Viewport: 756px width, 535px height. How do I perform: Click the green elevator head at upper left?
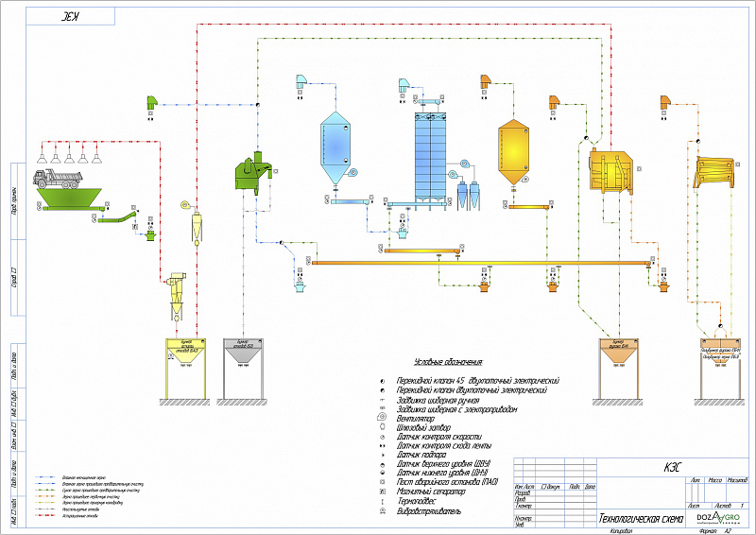[152, 102]
